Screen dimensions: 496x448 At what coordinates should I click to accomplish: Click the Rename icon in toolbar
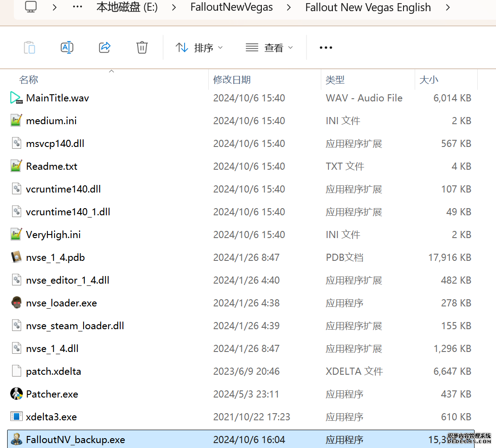click(x=67, y=47)
